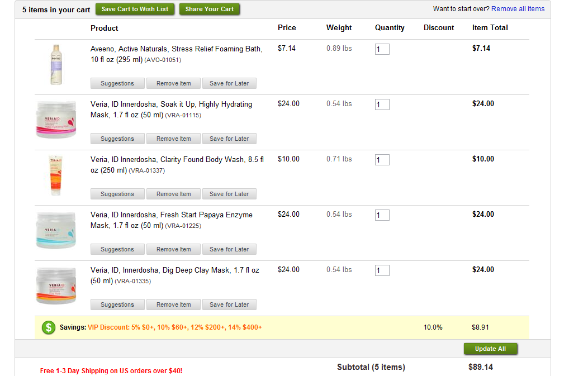The height and width of the screenshot is (376, 588).
Task: Save Fresh Start Papaya Mask for later
Action: coord(229,249)
